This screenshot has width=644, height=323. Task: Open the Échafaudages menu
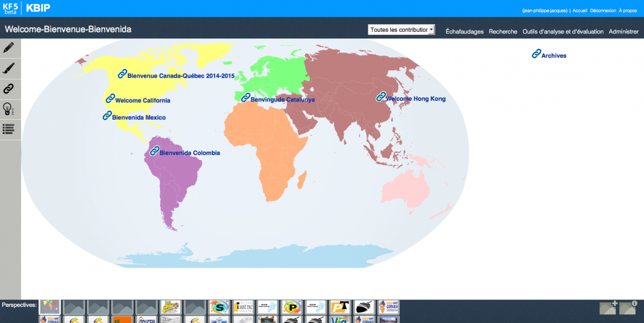(464, 32)
